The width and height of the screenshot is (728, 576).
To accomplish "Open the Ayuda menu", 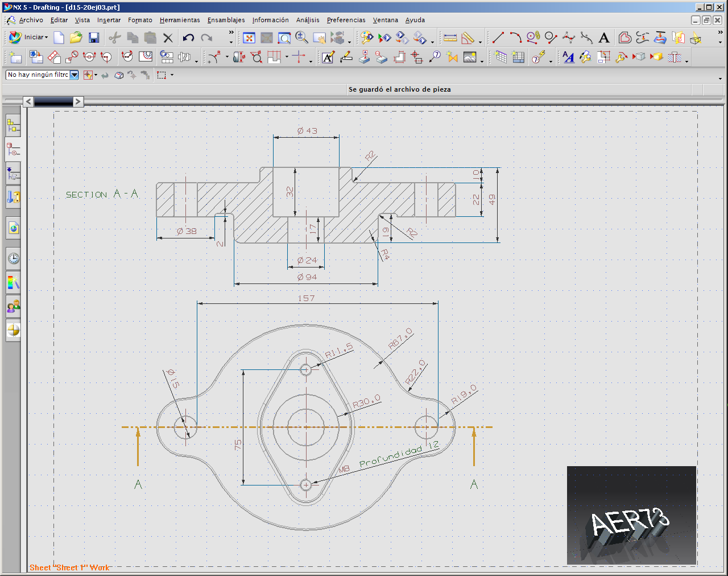I will coord(415,20).
